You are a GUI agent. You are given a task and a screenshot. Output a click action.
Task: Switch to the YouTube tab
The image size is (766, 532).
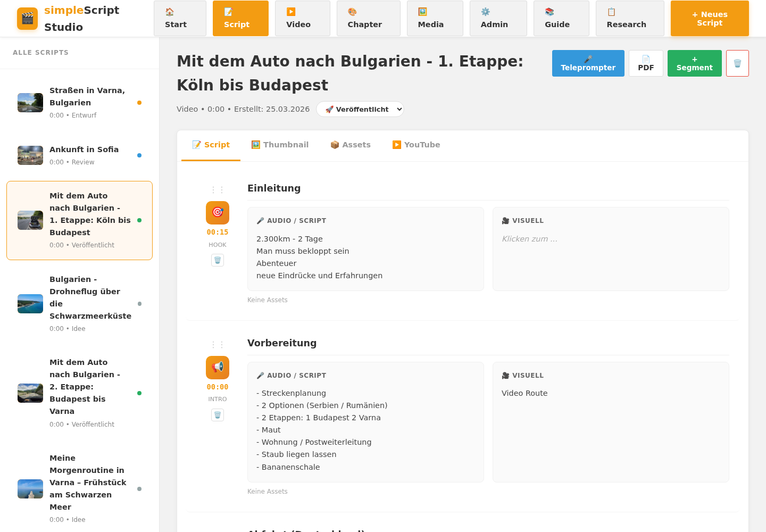(x=416, y=145)
